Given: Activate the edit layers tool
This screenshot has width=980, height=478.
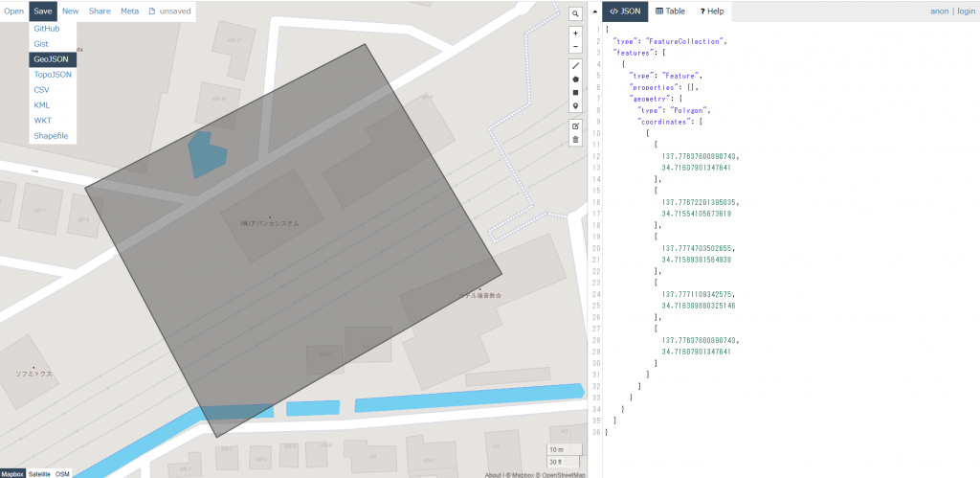Looking at the screenshot, I should point(575,126).
